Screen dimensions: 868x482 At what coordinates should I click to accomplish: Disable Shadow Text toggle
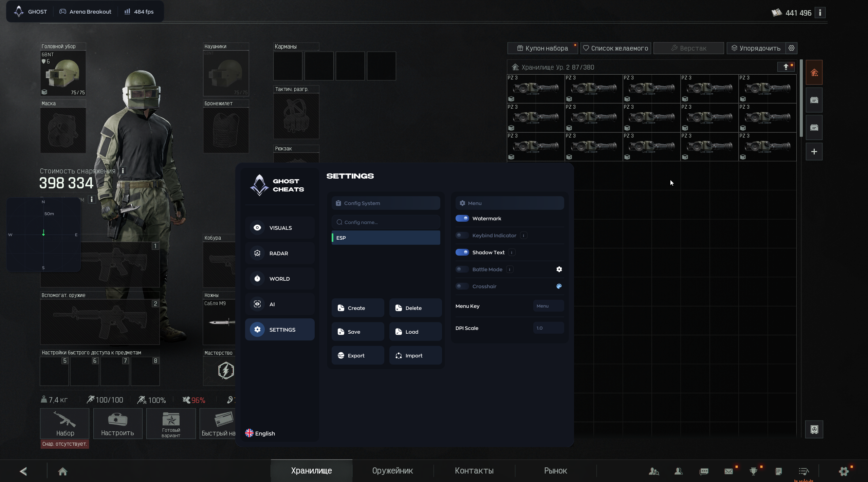point(462,252)
